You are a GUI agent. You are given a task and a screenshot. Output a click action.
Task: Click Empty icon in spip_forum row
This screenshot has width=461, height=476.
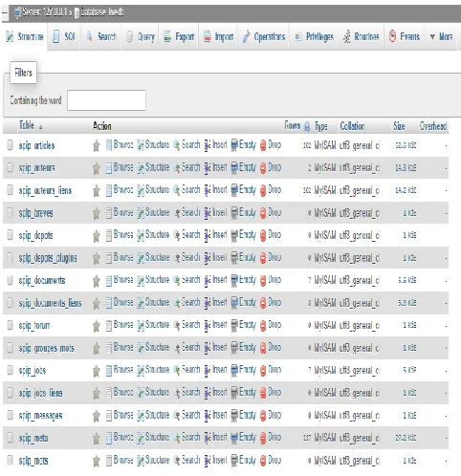point(234,325)
